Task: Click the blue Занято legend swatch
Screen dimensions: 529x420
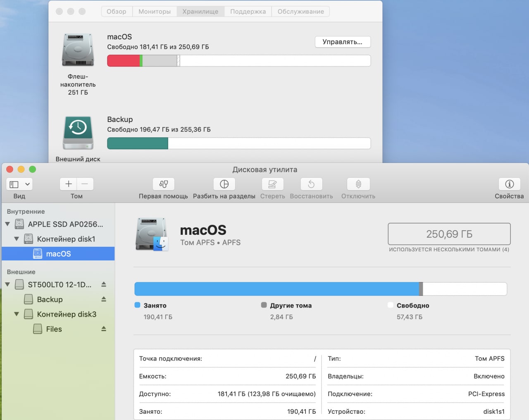Action: click(x=138, y=305)
